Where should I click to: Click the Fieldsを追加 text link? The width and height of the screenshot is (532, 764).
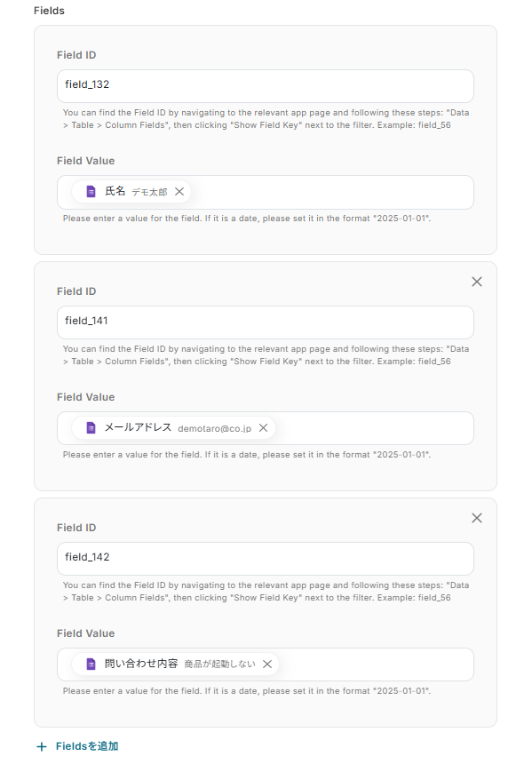click(87, 746)
